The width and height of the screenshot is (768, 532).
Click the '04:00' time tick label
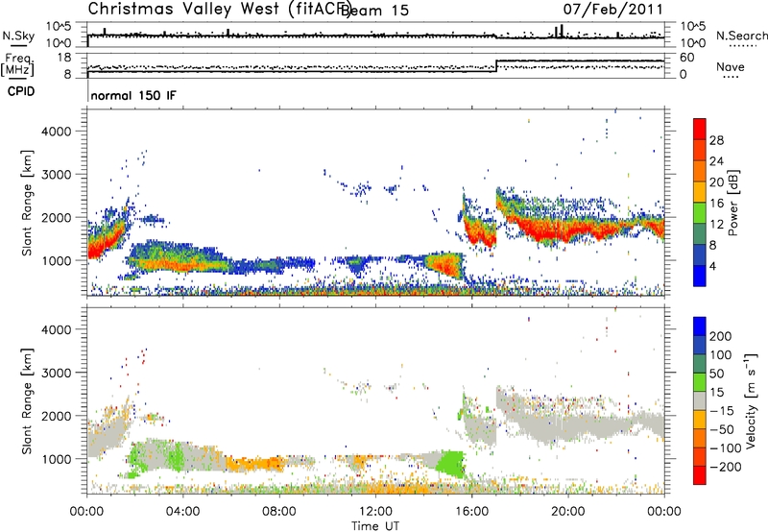click(183, 512)
